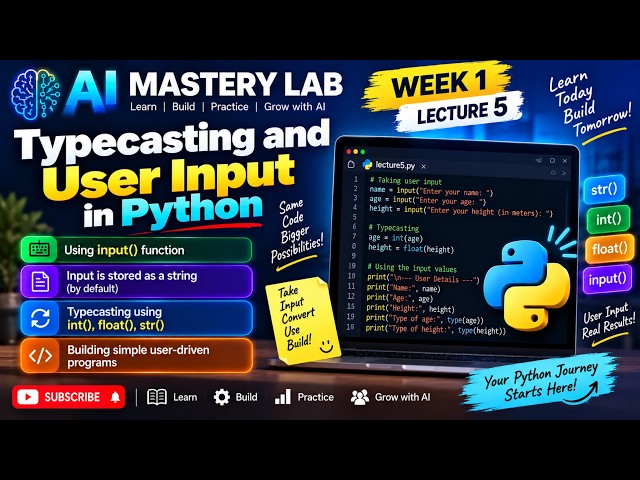Close the lecture5.py tab
Viewport: 640px width, 480px height.
tap(424, 166)
